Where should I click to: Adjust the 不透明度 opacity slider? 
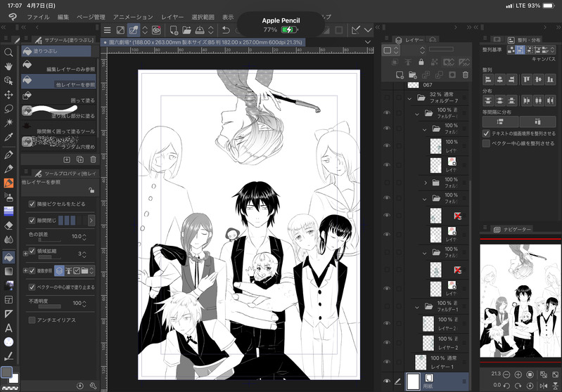[x=50, y=307]
